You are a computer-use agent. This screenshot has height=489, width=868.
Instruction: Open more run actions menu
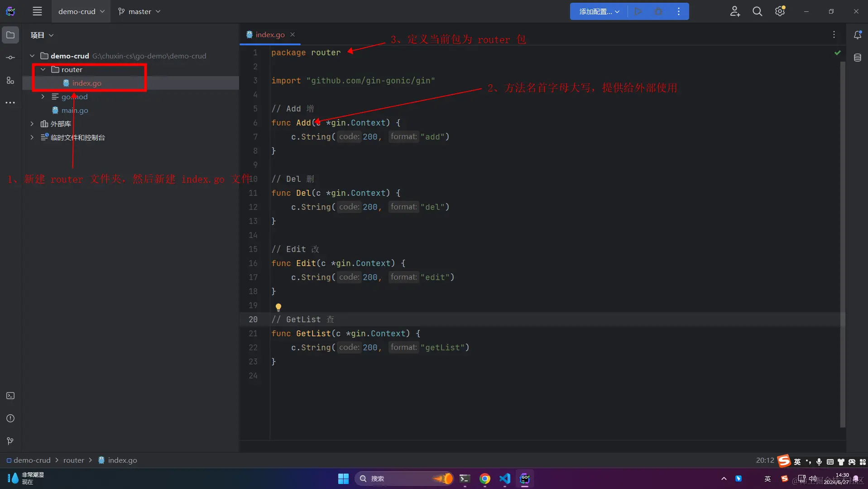[x=678, y=11]
